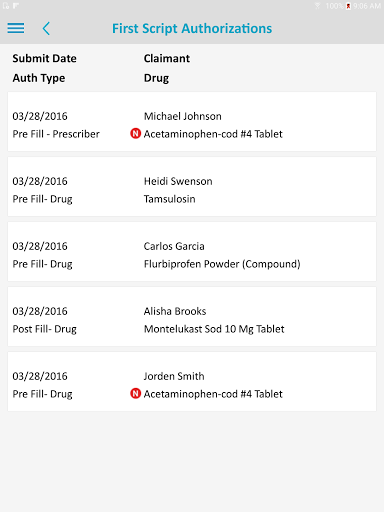Open Alisha Brooks Montelukast authorization
This screenshot has width=384, height=512.
pos(192,316)
